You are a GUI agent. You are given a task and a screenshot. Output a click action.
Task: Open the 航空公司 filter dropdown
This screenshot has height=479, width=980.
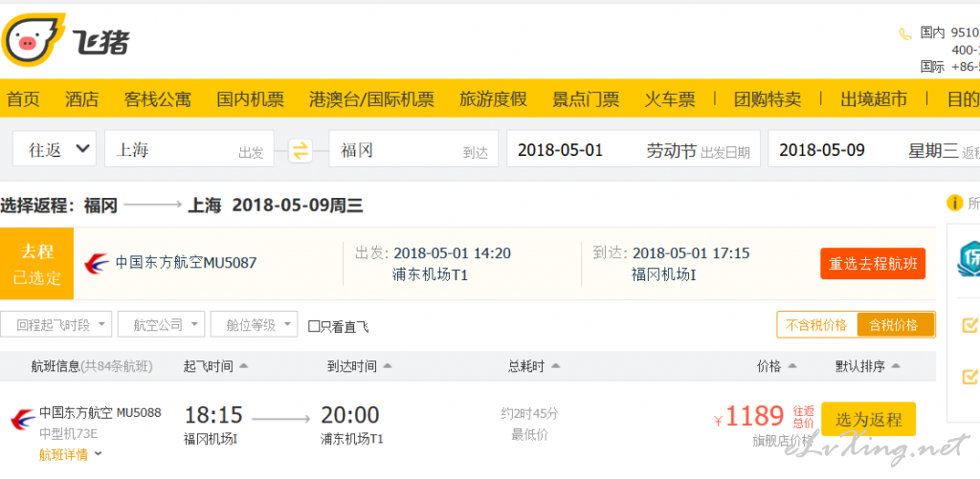coord(161,325)
